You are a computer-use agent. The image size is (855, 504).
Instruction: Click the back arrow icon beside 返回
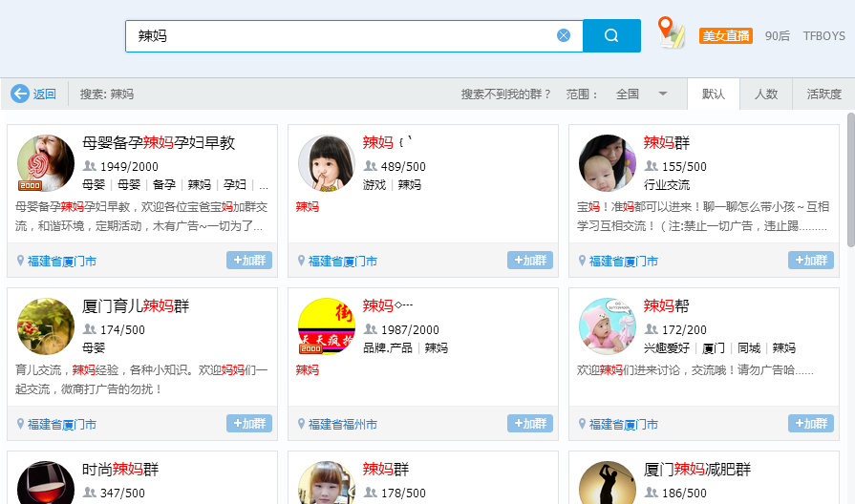tap(20, 94)
